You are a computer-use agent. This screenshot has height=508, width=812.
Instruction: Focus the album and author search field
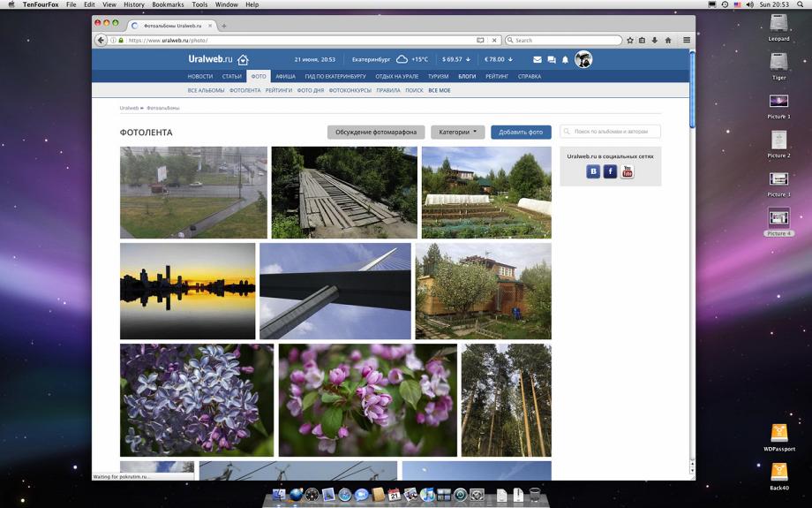click(610, 132)
